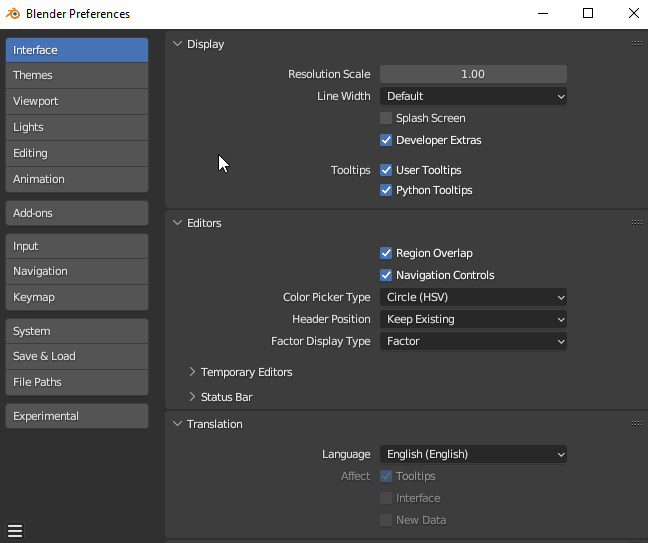
Task: Go to Input preferences
Action: pyautogui.click(x=77, y=246)
